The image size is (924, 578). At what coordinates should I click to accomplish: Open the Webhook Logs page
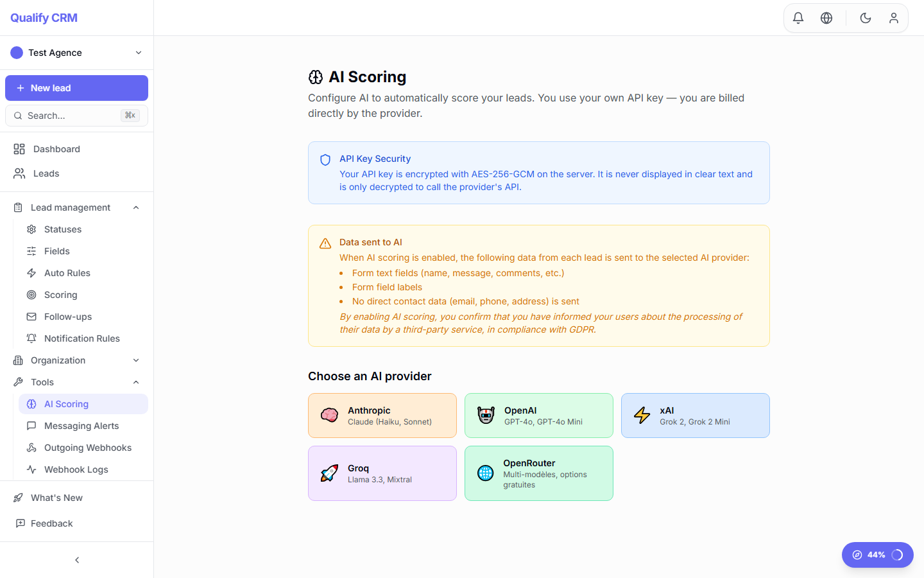(x=83, y=469)
